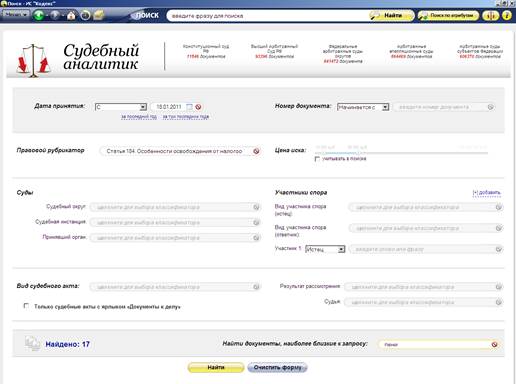Select the за последний год link

tap(139, 117)
